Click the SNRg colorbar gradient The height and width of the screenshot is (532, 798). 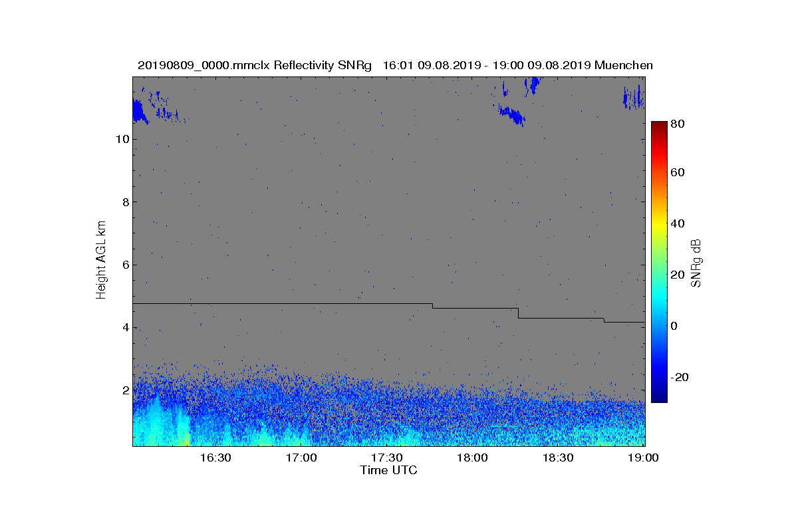tap(659, 262)
